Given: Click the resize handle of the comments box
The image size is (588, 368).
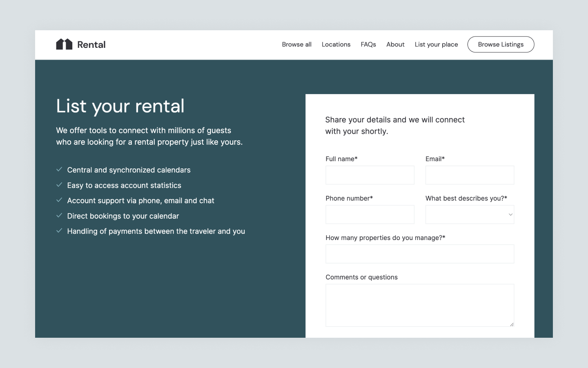Looking at the screenshot, I should pos(512,324).
